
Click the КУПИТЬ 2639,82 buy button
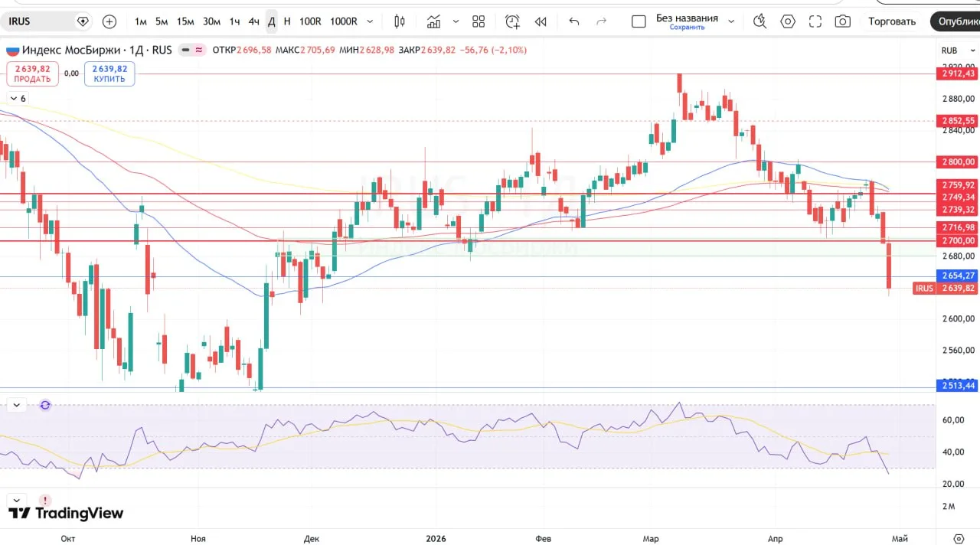109,73
